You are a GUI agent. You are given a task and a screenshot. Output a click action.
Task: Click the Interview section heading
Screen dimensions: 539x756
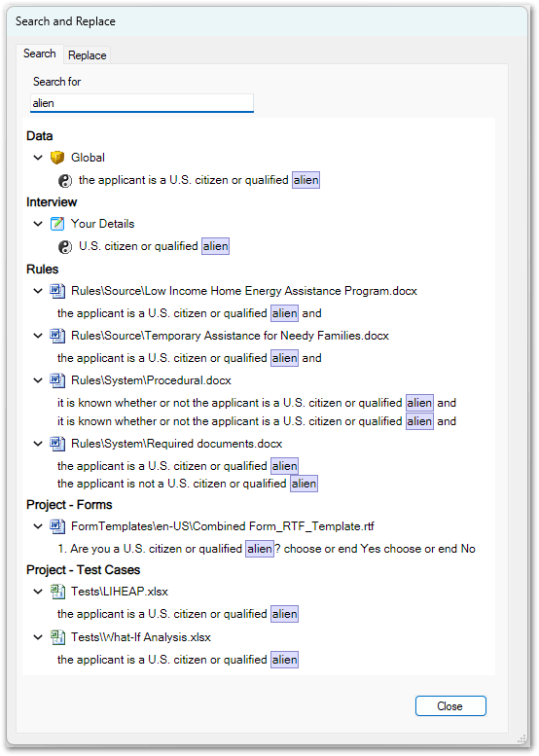[x=52, y=202]
